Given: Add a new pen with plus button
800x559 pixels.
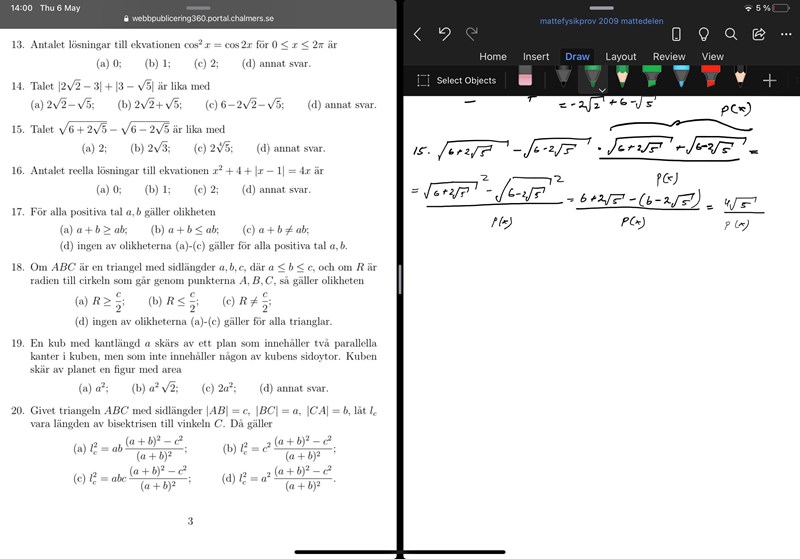Looking at the screenshot, I should 769,80.
